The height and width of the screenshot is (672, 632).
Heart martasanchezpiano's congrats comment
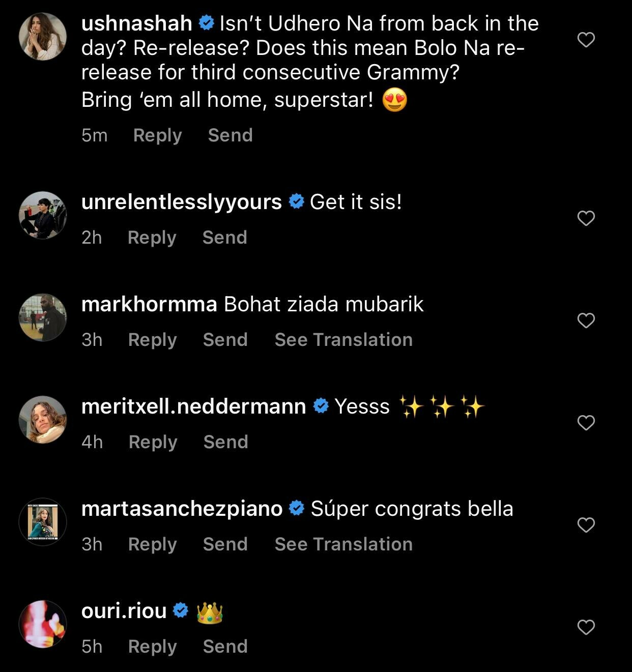[x=586, y=525]
